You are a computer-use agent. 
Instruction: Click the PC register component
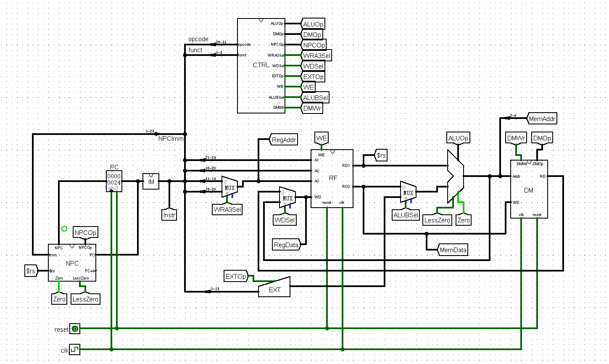114,181
